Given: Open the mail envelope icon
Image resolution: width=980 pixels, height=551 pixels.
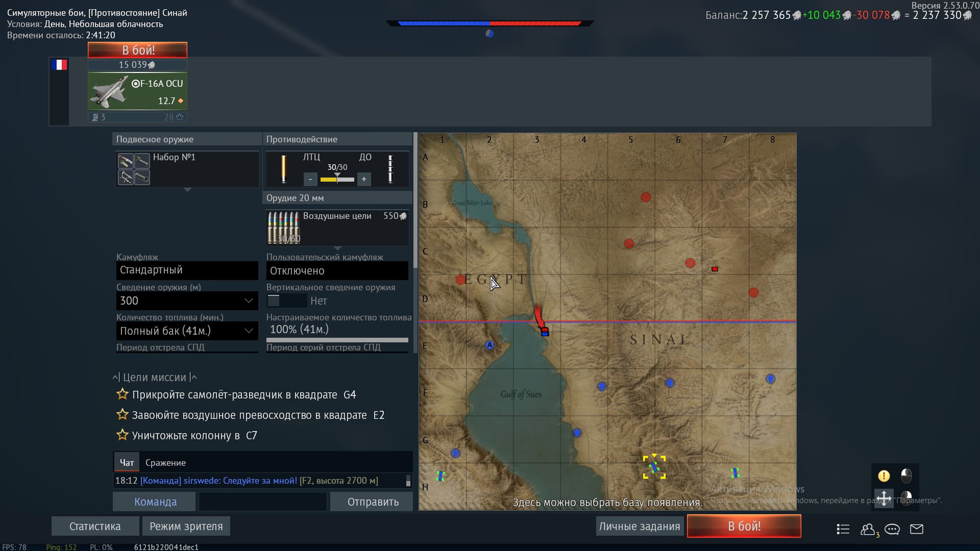Looking at the screenshot, I should point(917,529).
